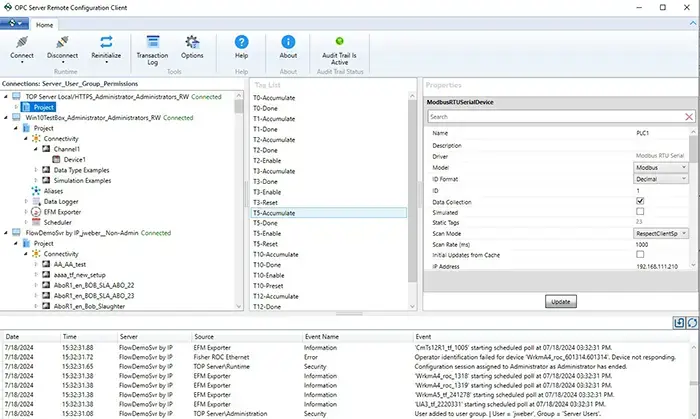
Task: Click the Name value PLC1
Action: point(642,133)
